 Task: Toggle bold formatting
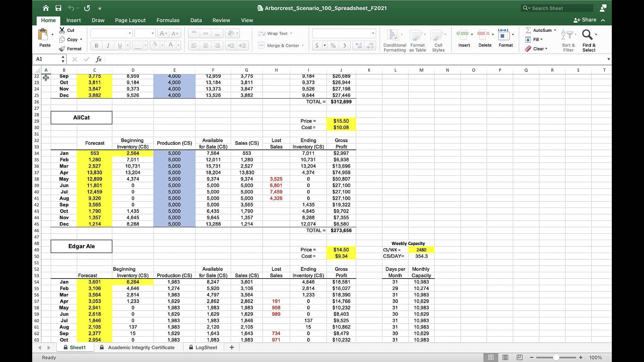tap(96, 45)
